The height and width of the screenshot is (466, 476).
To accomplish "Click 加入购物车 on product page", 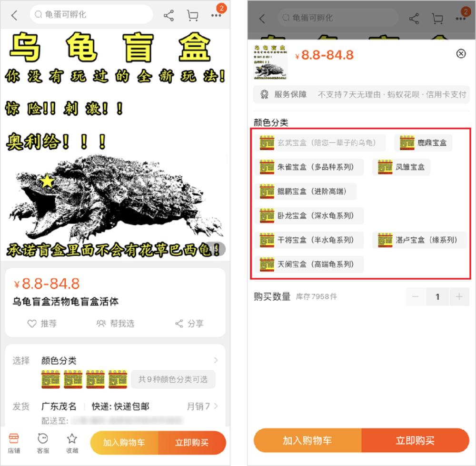I will [124, 443].
